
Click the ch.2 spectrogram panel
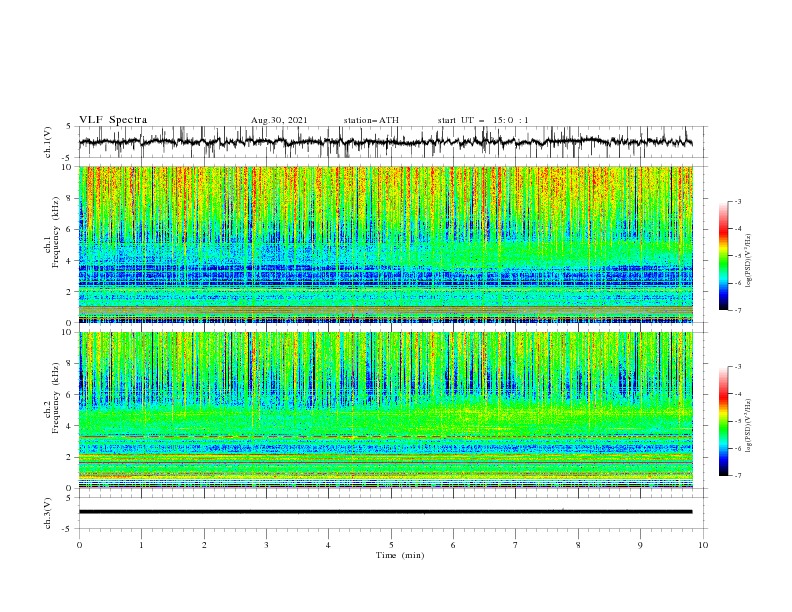tap(386, 410)
